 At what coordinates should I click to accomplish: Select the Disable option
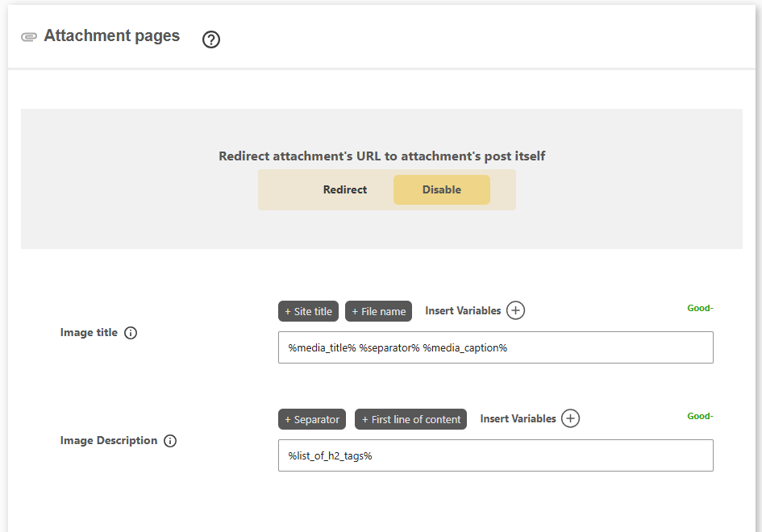[441, 189]
